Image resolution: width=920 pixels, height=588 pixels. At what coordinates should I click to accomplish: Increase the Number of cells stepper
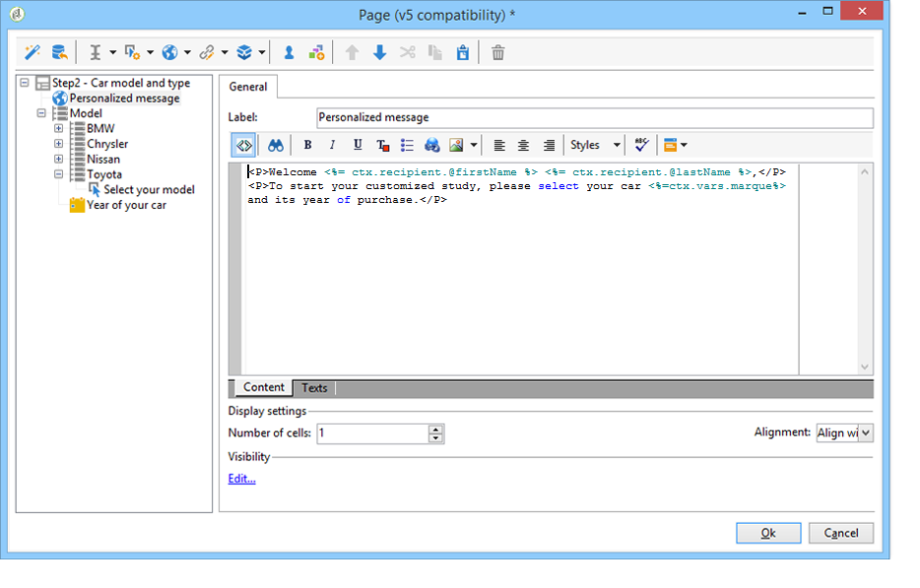pos(436,428)
